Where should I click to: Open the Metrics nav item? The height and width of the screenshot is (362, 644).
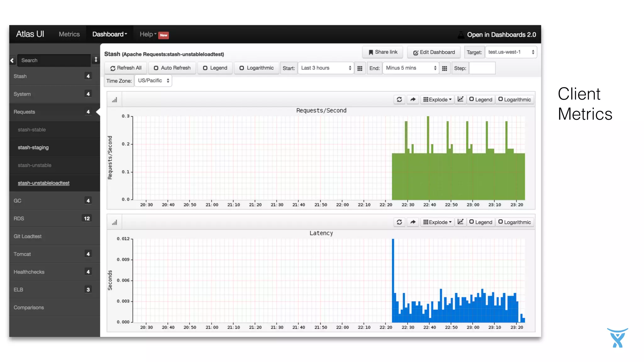click(x=69, y=34)
